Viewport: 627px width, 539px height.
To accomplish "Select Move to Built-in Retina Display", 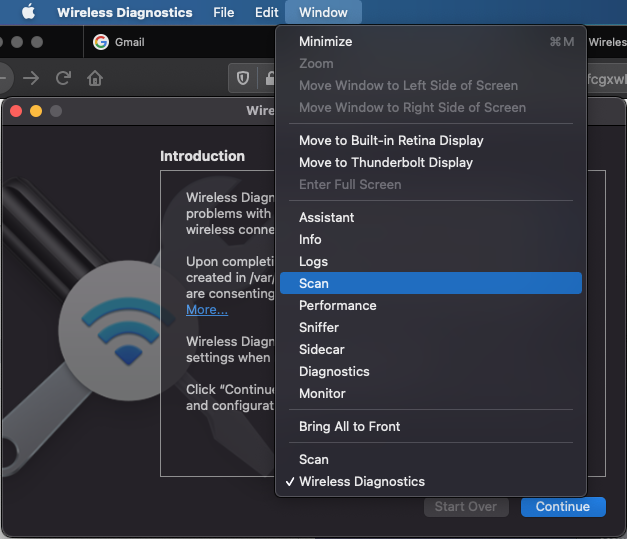I will pyautogui.click(x=431, y=140).
